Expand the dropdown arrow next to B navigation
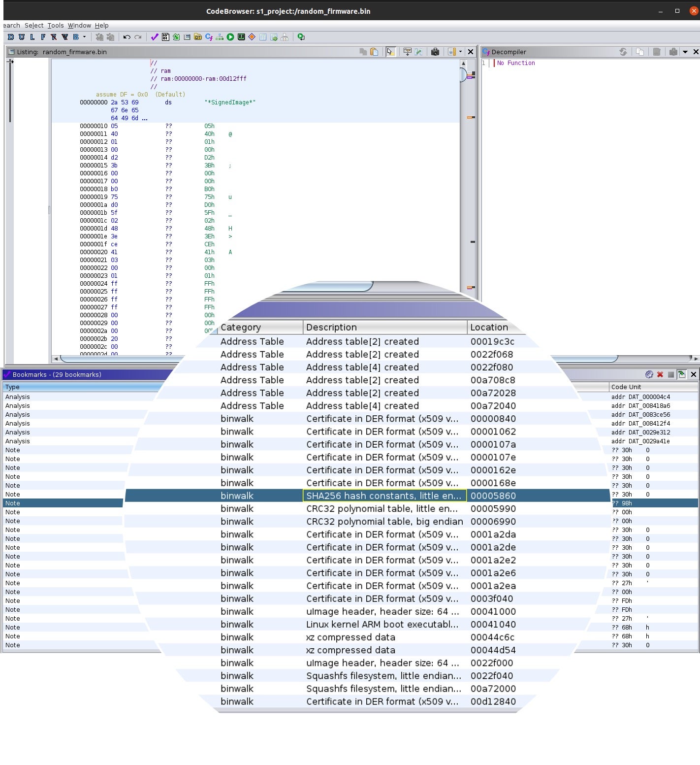 (84, 37)
